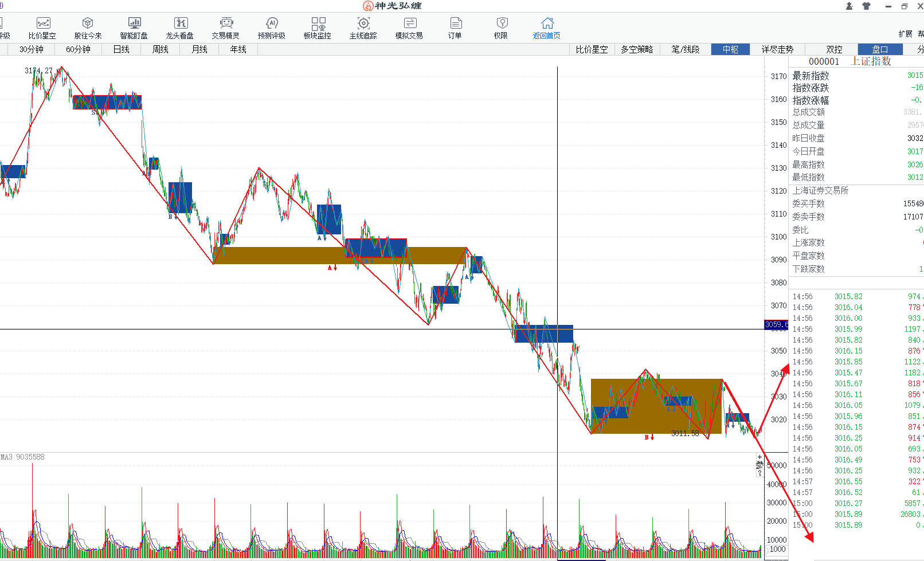This screenshot has width=924, height=561.
Task: Select the 下跌家数 row
Action: click(856, 269)
